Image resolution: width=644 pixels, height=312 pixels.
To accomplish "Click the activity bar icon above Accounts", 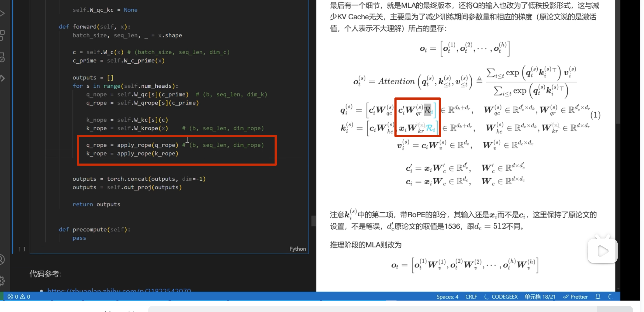I will pyautogui.click(x=2, y=78).
